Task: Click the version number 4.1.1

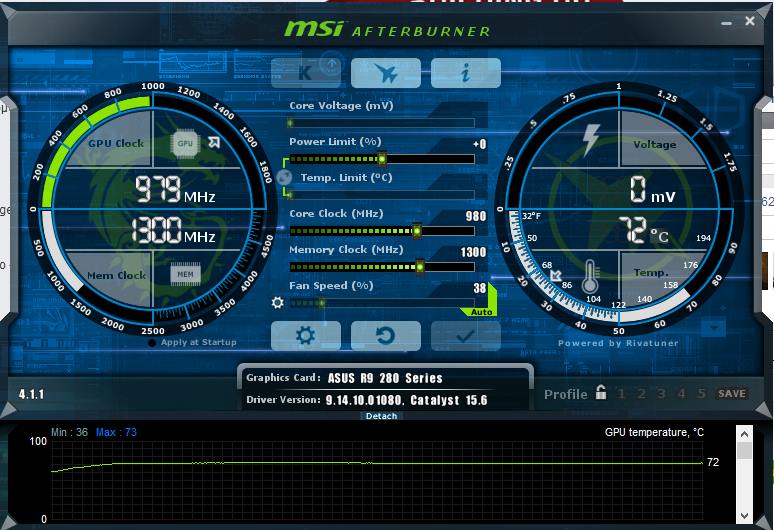Action: [x=32, y=394]
